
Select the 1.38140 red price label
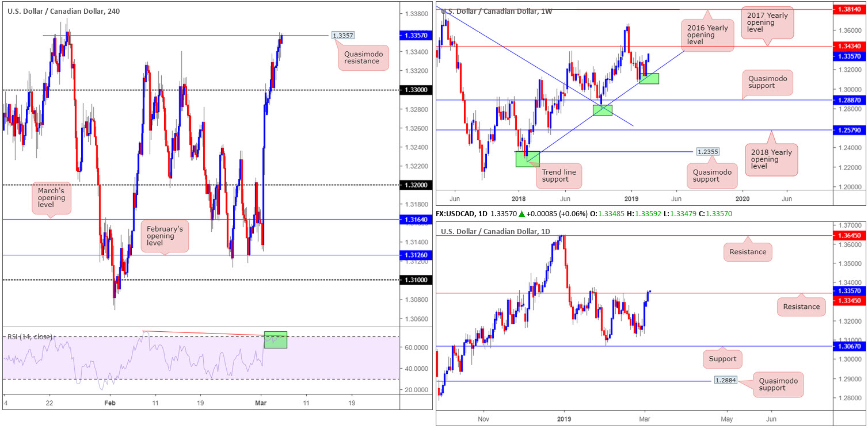click(x=850, y=9)
